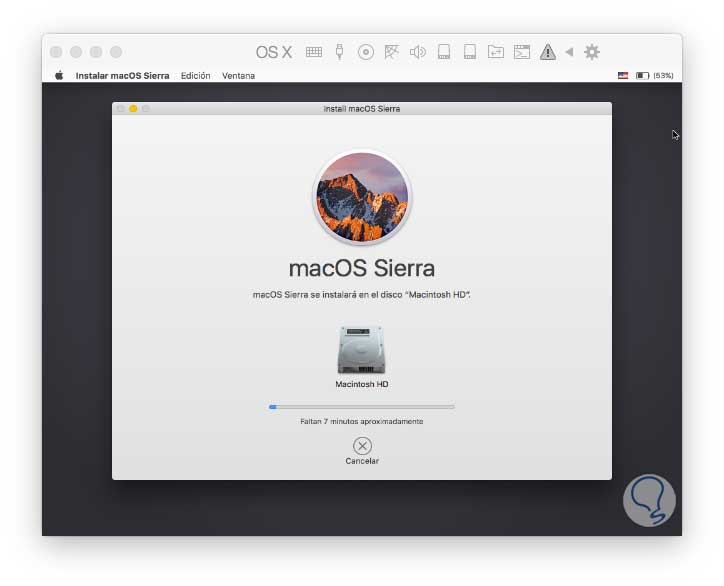The width and height of the screenshot is (724, 586).
Task: Click the large 'macOS Sierra' heading
Action: (362, 268)
